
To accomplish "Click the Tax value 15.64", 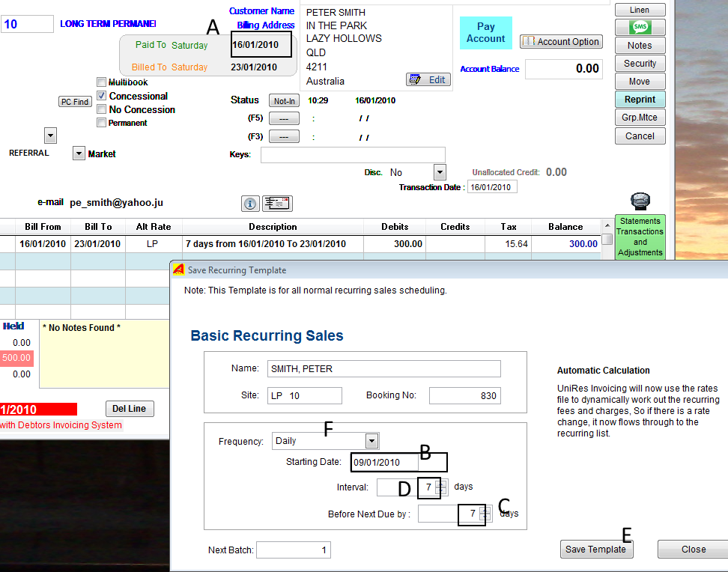I will pyautogui.click(x=516, y=244).
